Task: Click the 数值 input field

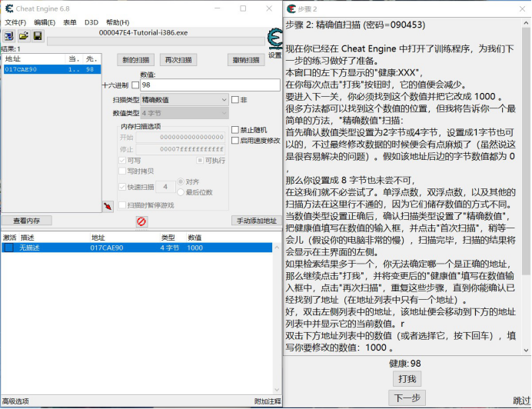Action: pyautogui.click(x=210, y=85)
